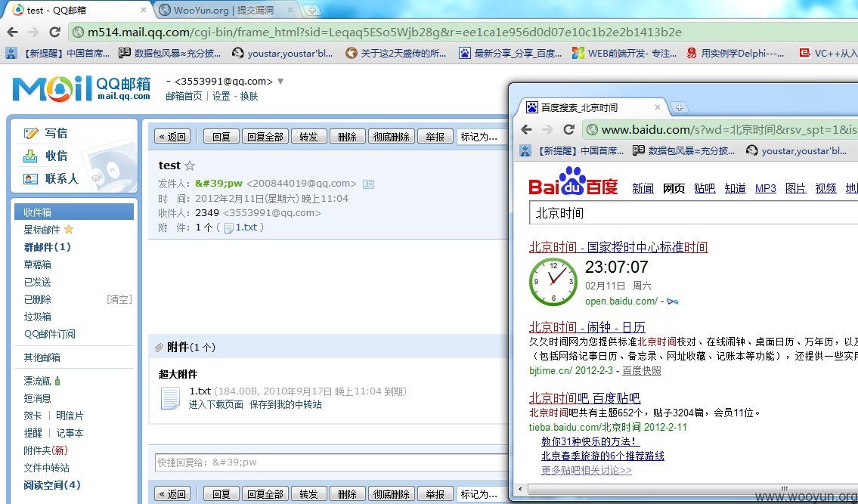Close the test - QQ邮箱 tab
858x504 pixels.
point(144,10)
